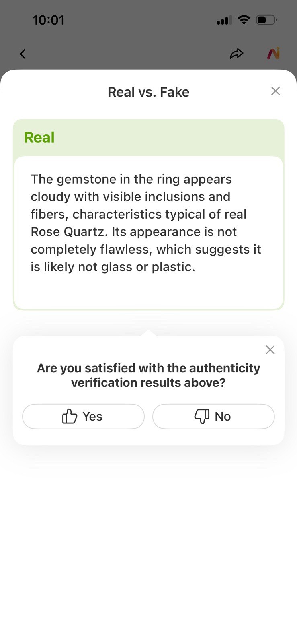Screen dimensions: 297x644
Task: Tap the empty white area below feedback card
Action: point(148,543)
